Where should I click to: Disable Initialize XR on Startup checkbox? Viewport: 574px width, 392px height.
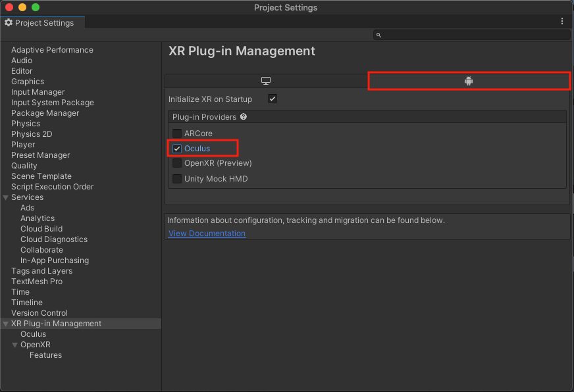[x=273, y=99]
